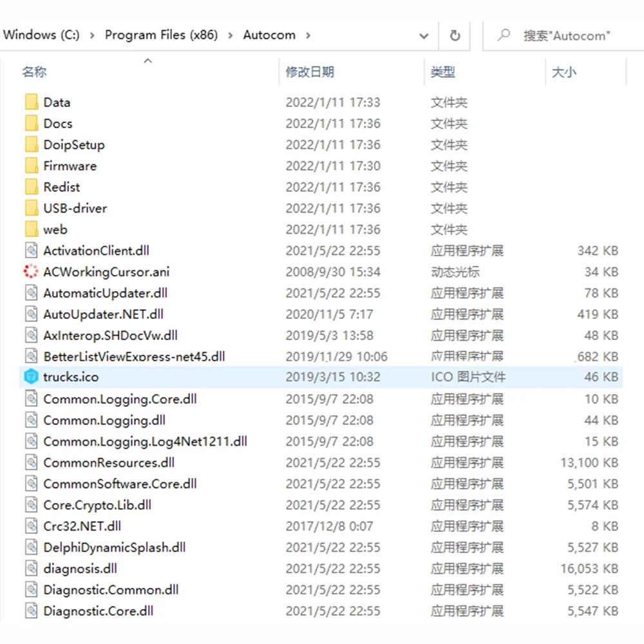
Task: Click the ActivationClient.dll file icon
Action: [x=31, y=251]
